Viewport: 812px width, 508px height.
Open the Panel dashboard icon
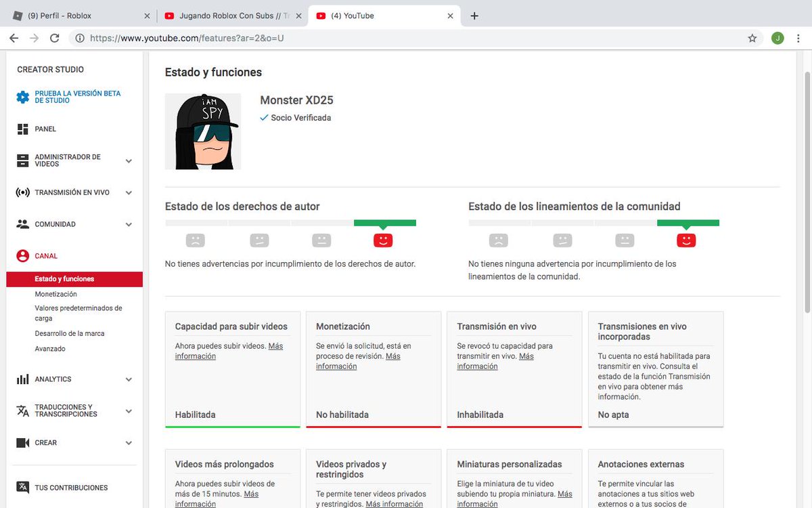point(23,129)
